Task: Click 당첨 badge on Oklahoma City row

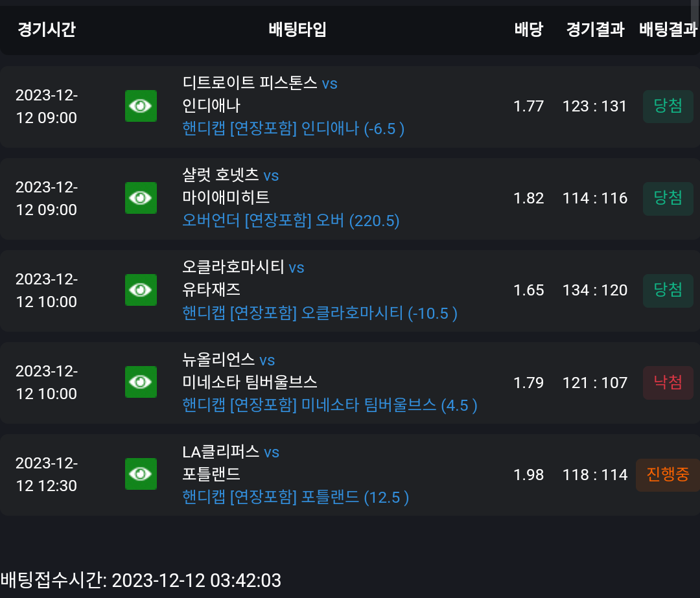Action: [668, 290]
